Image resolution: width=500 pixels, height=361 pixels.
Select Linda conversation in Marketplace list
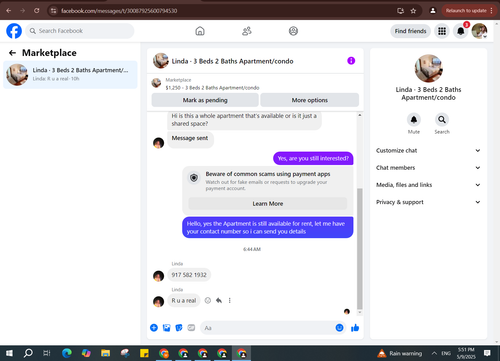[x=70, y=74]
